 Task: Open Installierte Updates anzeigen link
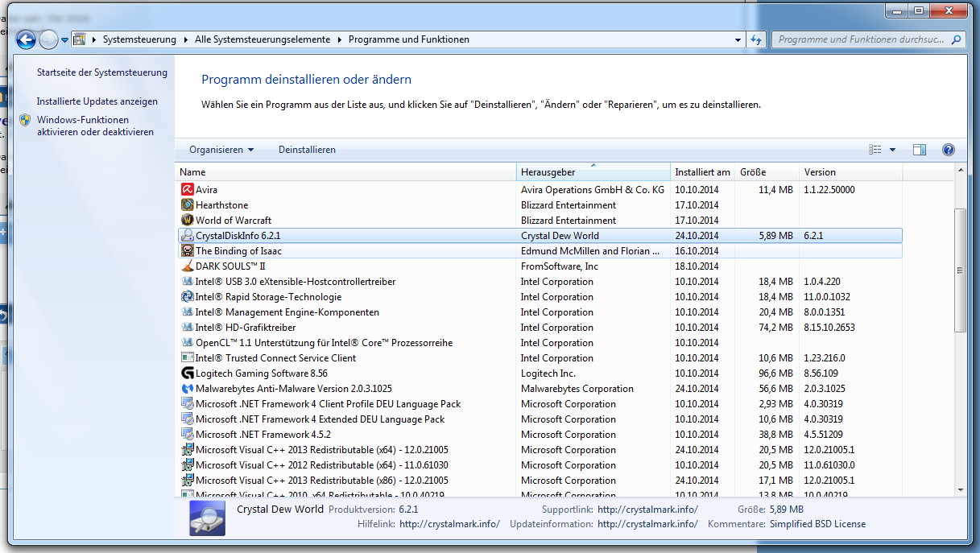pos(97,101)
